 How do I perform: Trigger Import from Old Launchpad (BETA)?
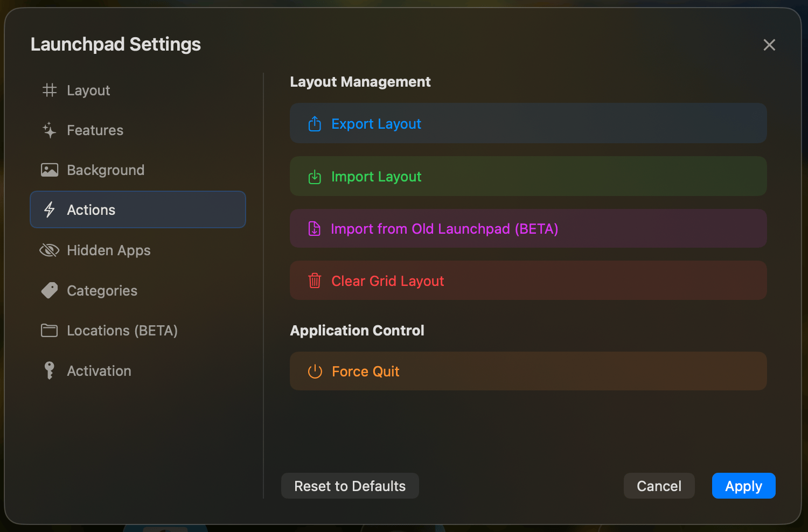(528, 228)
